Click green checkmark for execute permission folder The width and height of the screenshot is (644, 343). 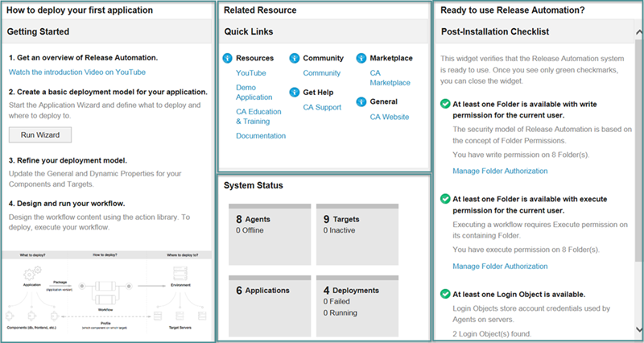tap(445, 199)
